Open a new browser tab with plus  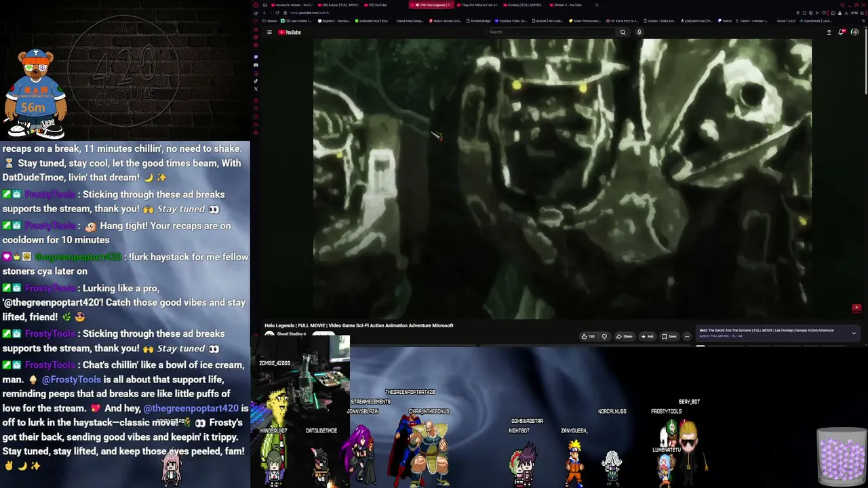click(x=597, y=5)
